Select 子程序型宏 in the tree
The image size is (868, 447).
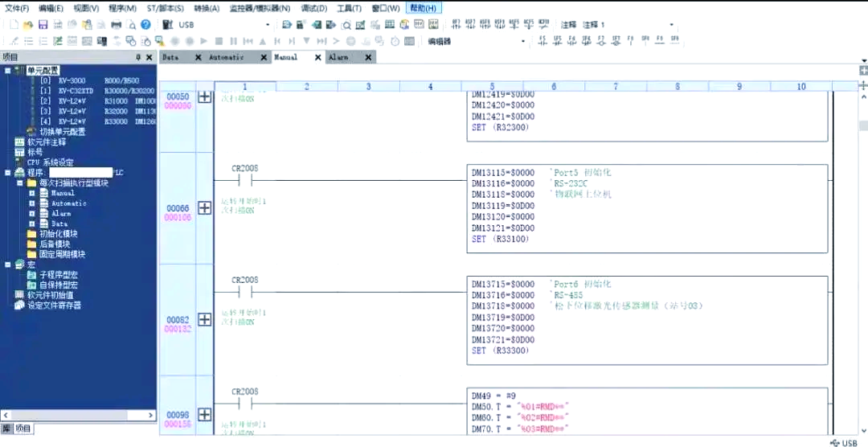click(x=58, y=275)
